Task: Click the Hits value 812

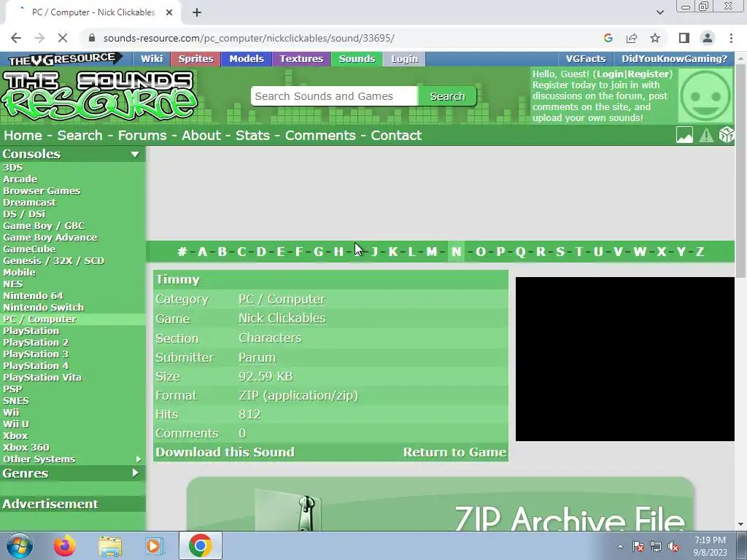Action: [249, 414]
